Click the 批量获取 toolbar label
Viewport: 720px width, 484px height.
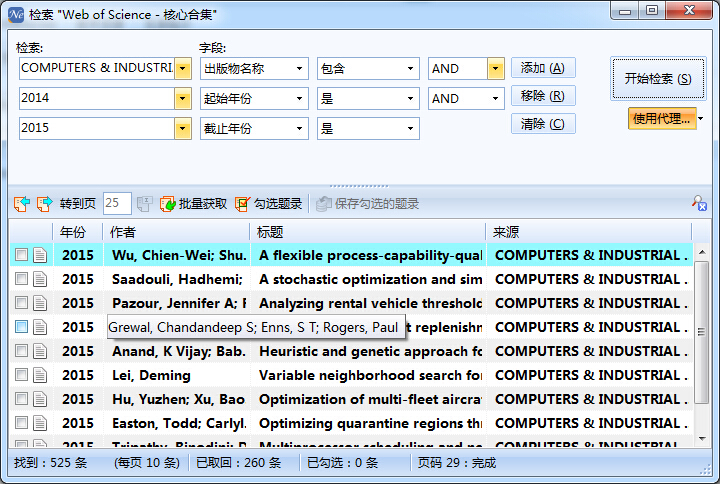(202, 203)
